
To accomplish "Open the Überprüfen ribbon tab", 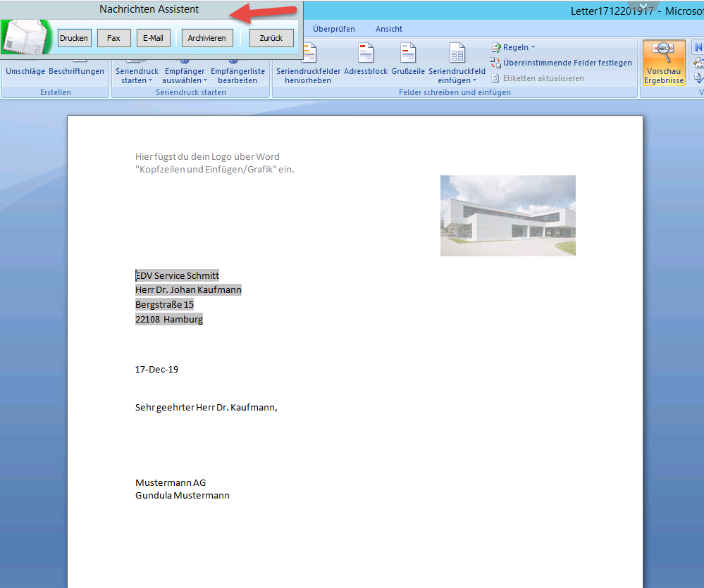I will pyautogui.click(x=333, y=29).
